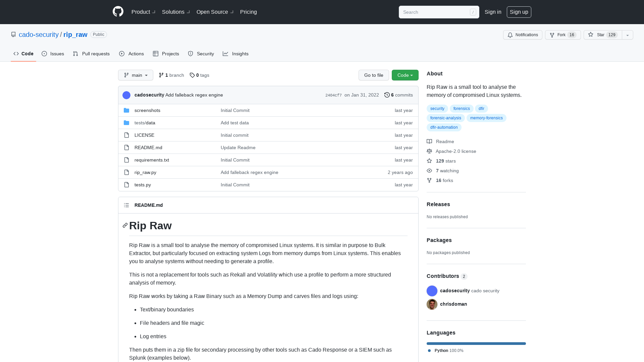
Task: Click the LICENSE file icon
Action: pos(126,135)
